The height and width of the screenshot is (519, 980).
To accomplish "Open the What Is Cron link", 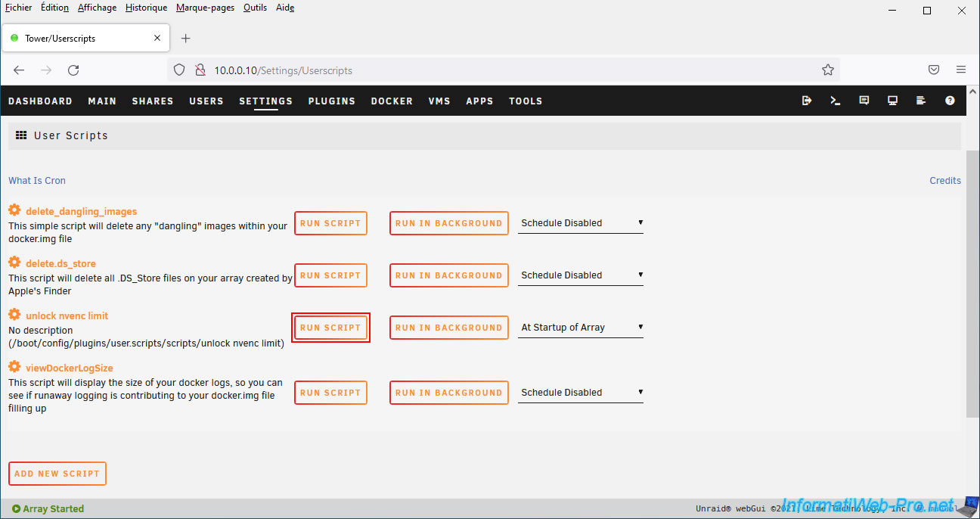I will click(x=37, y=181).
